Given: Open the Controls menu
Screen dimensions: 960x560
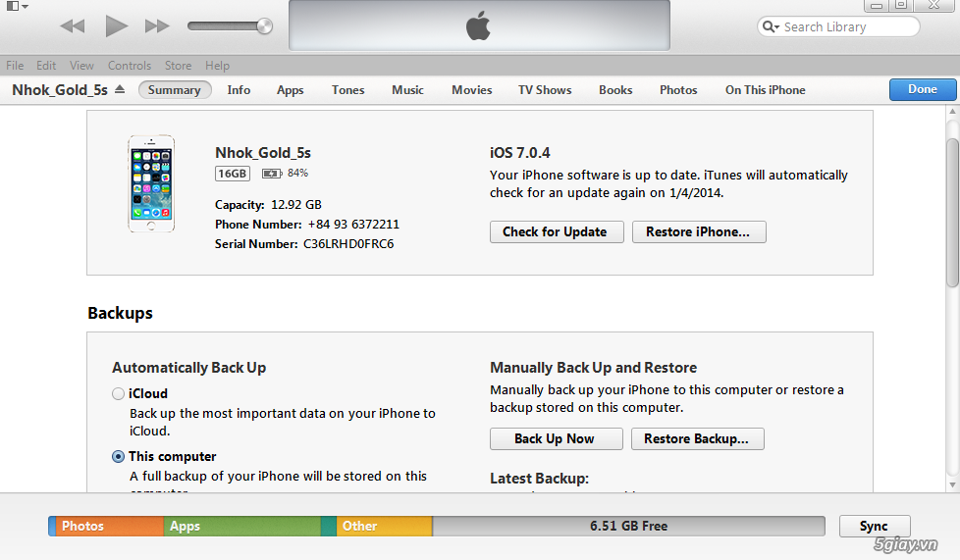Looking at the screenshot, I should [x=130, y=66].
